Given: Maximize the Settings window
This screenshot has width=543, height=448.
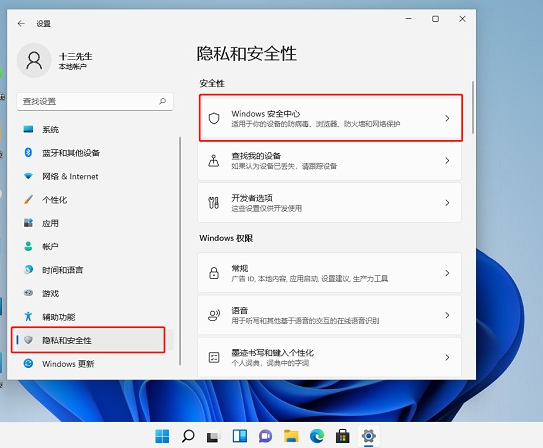Looking at the screenshot, I should 435,19.
